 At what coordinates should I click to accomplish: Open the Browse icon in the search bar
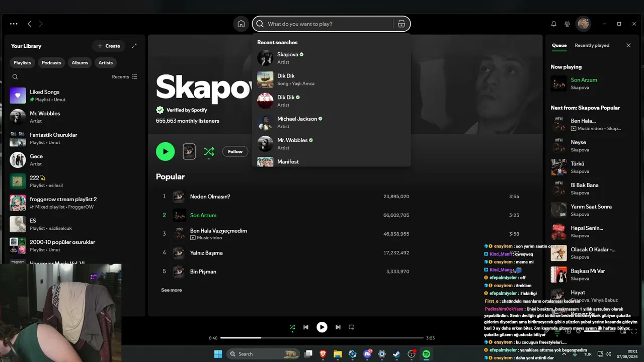(x=401, y=24)
